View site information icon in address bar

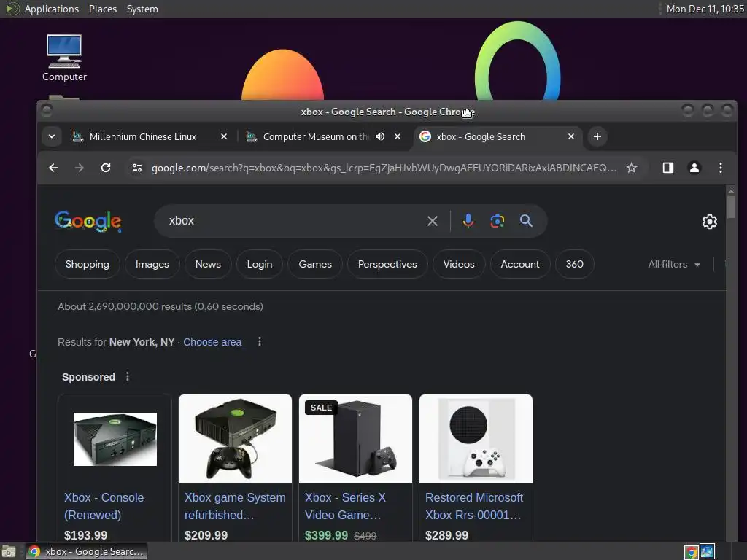point(137,168)
